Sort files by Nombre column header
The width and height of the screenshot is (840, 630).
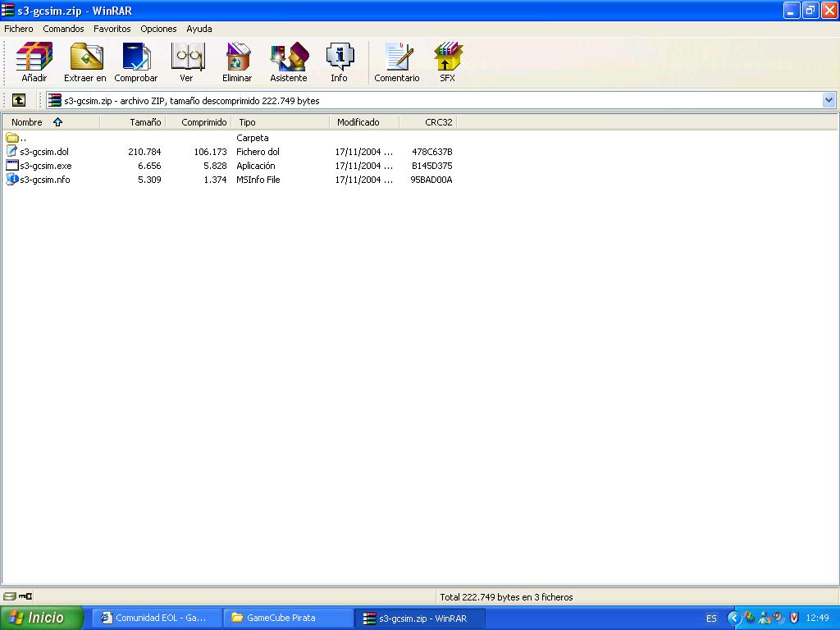point(27,122)
